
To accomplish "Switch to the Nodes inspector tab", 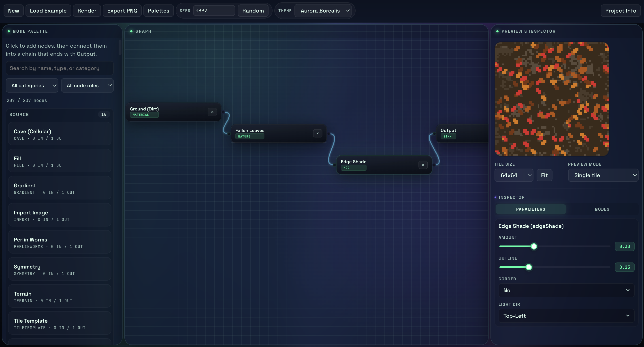I will tap(602, 209).
